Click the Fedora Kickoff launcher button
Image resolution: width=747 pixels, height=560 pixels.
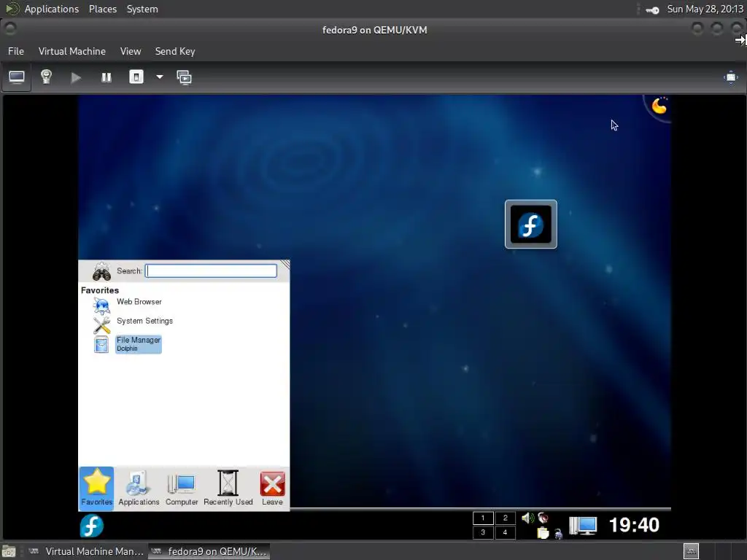(x=91, y=526)
